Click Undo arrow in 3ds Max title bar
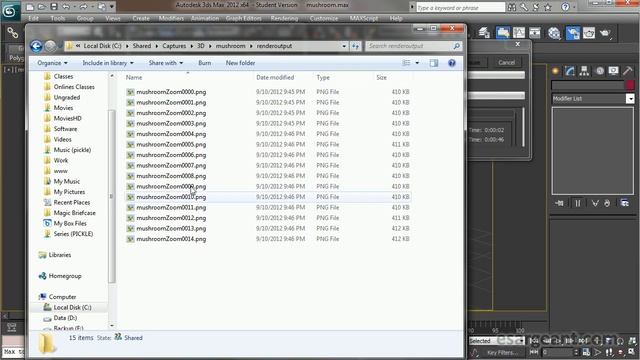The image size is (640, 360). point(65,7)
